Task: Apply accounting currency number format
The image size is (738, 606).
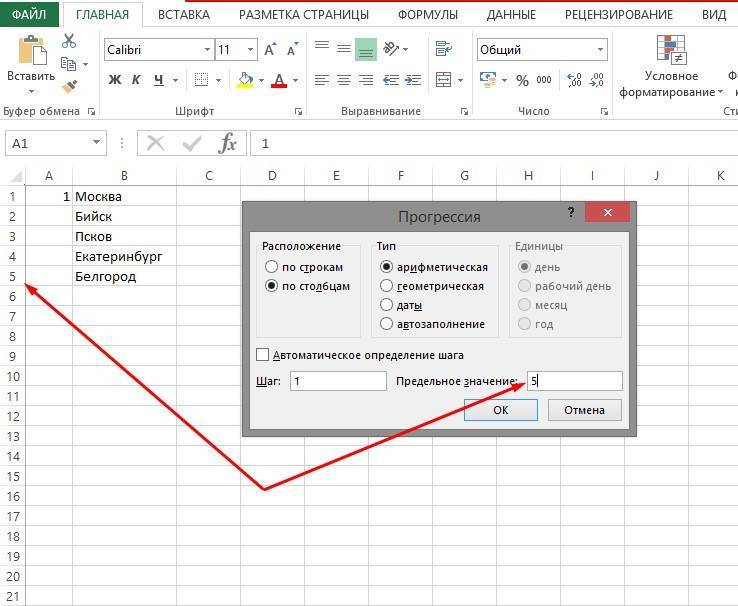Action: (488, 80)
